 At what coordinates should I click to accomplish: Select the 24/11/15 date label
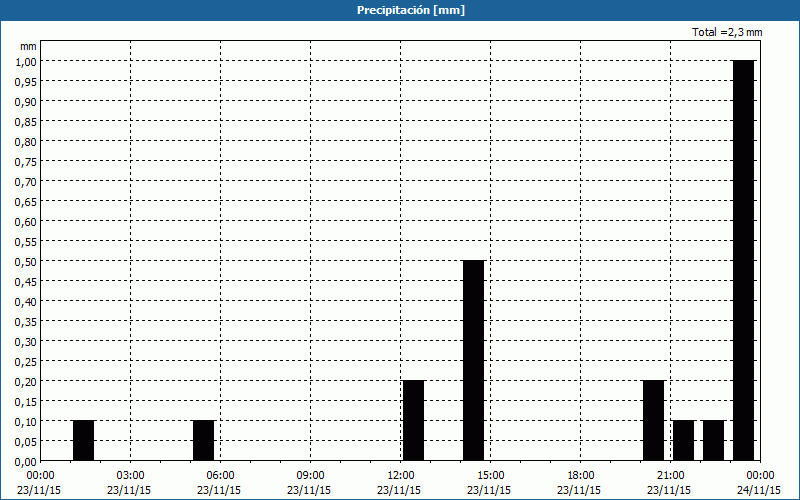click(x=759, y=490)
